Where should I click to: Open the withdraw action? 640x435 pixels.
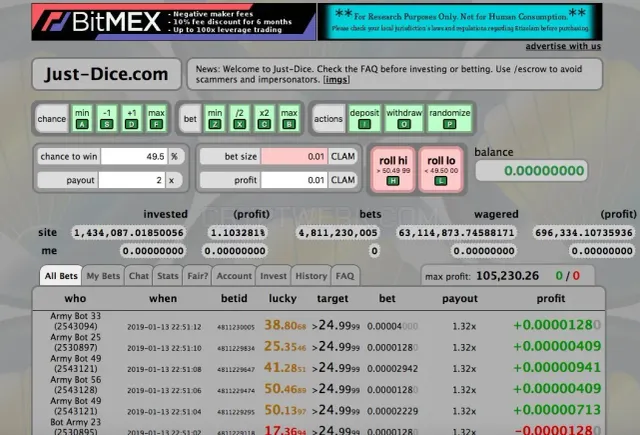tap(404, 118)
